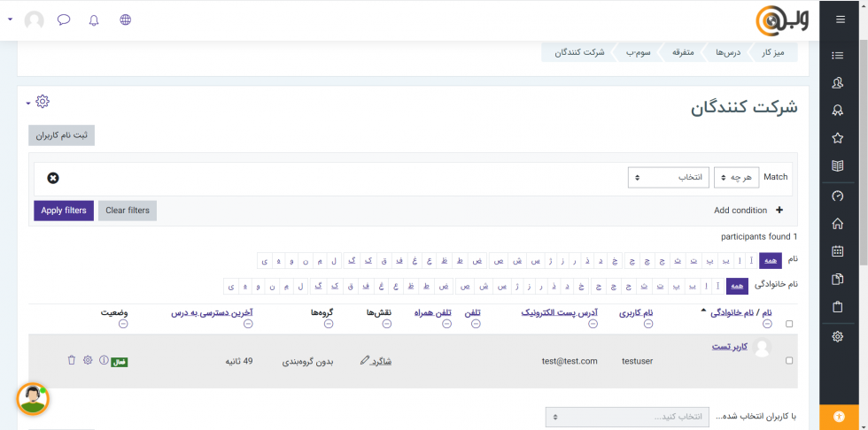Image resolution: width=868 pixels, height=430 pixels.
Task: Remove the filter condition with the X icon
Action: tap(53, 178)
